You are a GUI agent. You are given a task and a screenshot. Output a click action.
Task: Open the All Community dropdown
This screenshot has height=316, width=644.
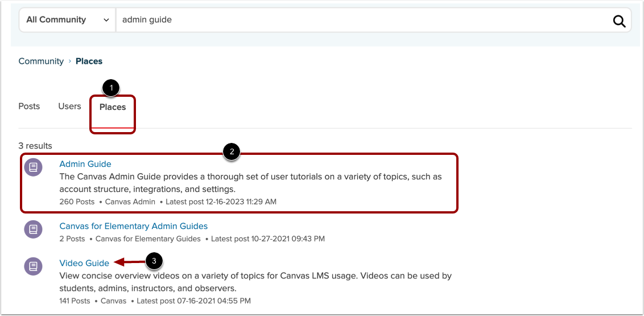(x=68, y=20)
